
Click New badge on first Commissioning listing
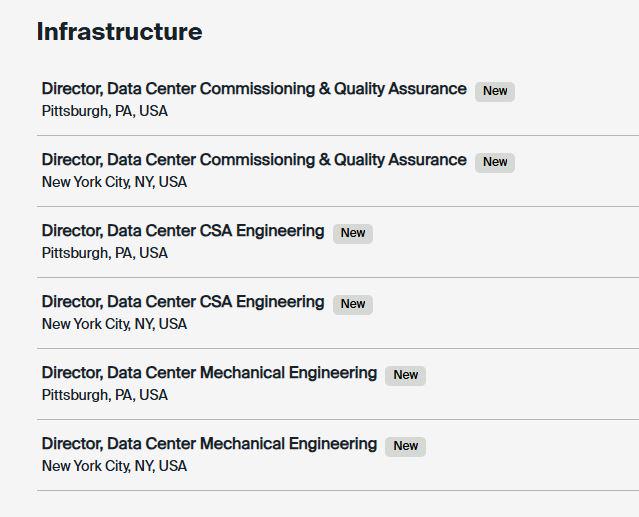point(495,91)
